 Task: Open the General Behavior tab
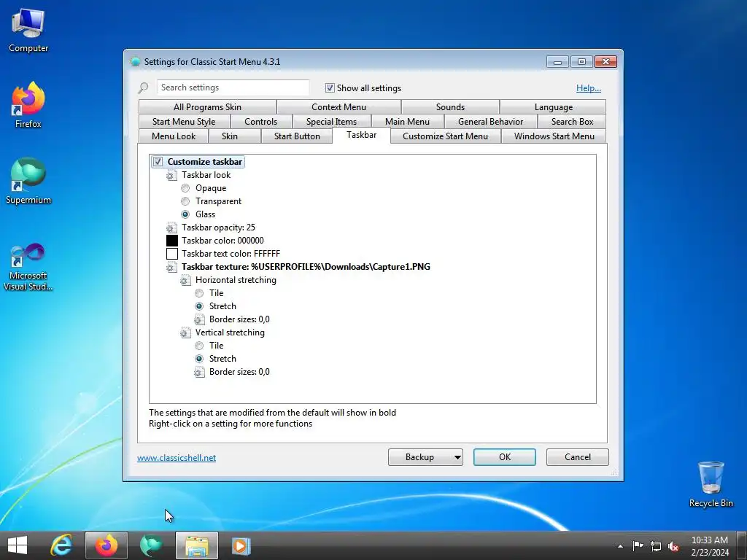click(x=491, y=122)
